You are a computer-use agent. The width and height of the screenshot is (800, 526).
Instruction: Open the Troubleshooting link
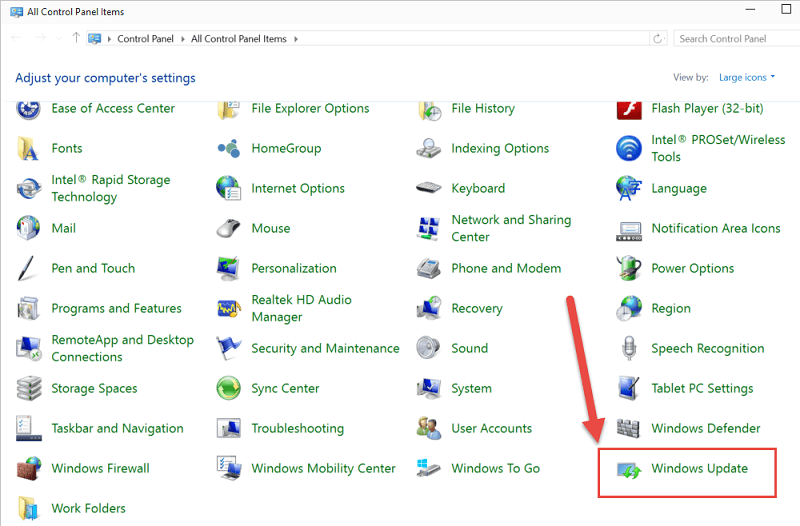(x=297, y=428)
